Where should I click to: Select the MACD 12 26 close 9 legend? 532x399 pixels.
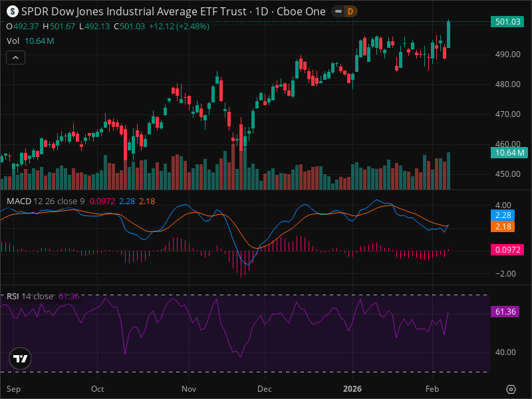point(45,201)
